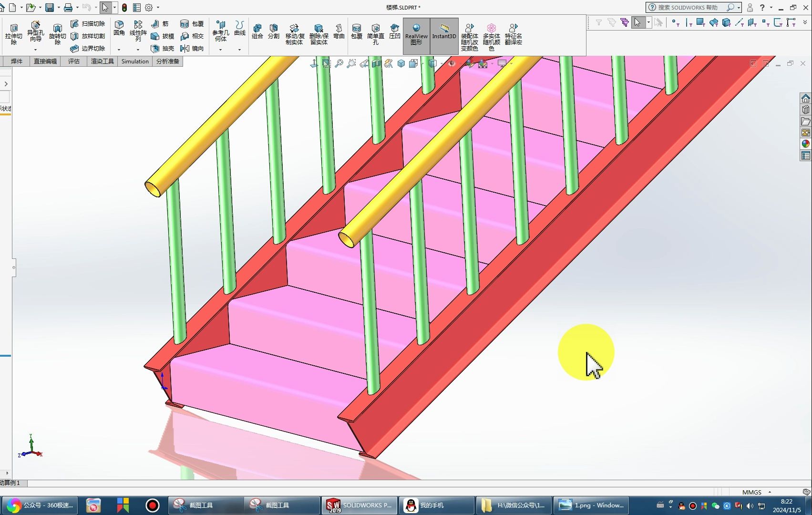The image size is (812, 515).
Task: Switch to the 评估 tab
Action: [74, 61]
